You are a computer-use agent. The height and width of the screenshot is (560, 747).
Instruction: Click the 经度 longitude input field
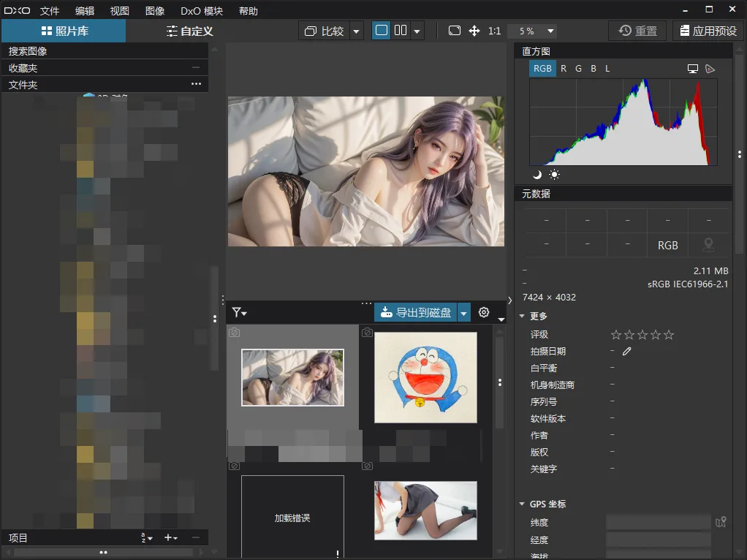point(659,540)
